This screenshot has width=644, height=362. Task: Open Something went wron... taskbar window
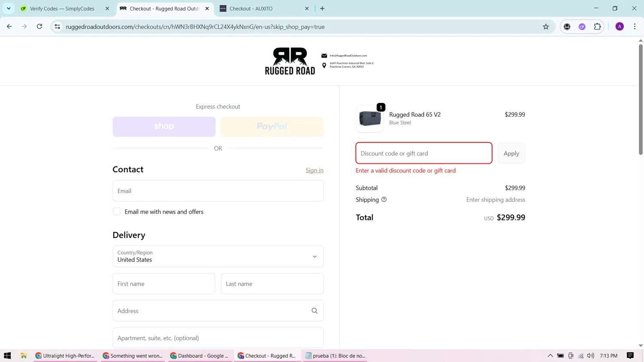click(x=133, y=356)
